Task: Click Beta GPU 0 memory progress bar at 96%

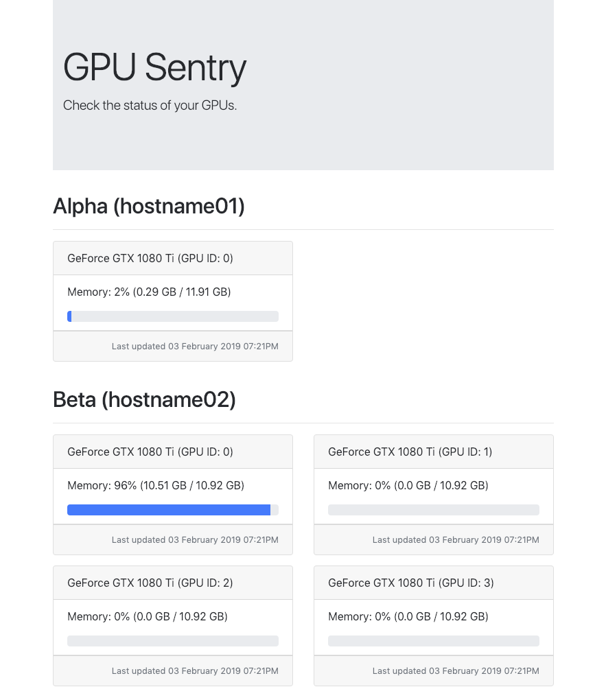Action: coord(173,510)
